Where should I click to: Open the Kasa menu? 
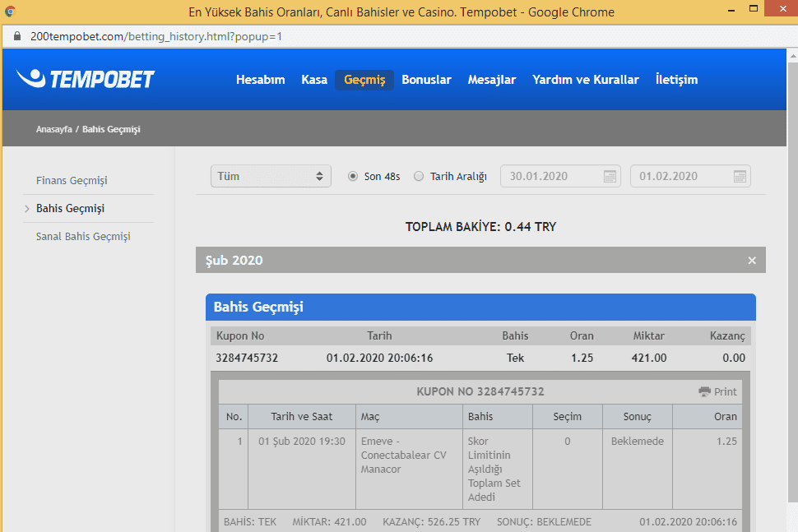pos(314,80)
